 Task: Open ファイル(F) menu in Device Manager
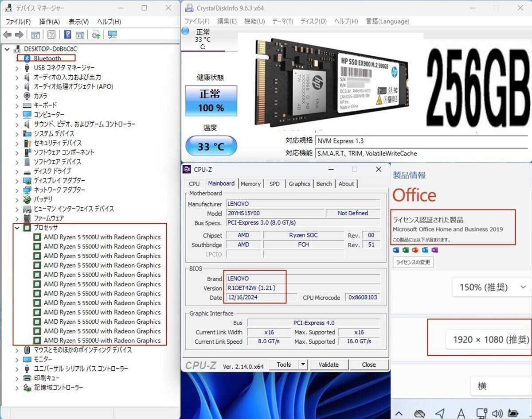click(18, 22)
